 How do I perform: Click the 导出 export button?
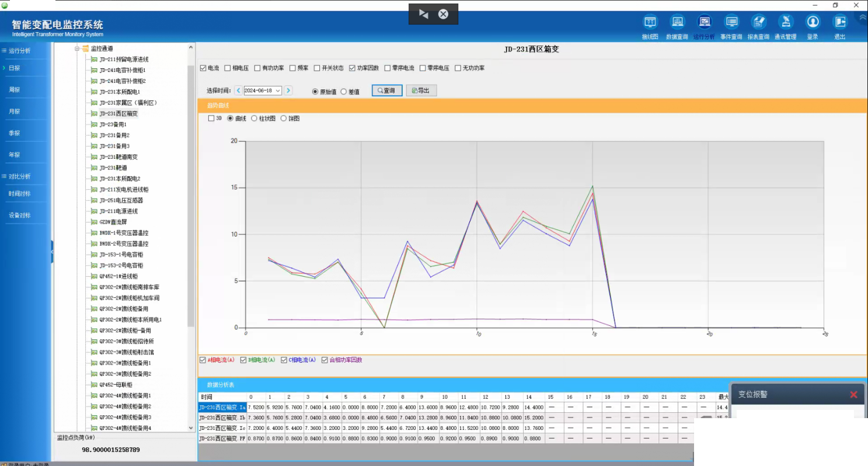pos(421,91)
